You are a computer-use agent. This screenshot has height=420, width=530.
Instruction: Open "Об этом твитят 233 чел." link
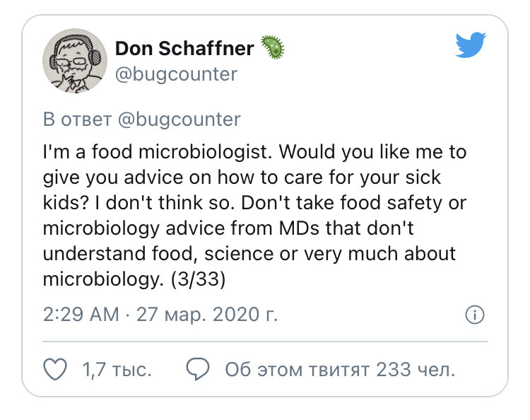pyautogui.click(x=340, y=370)
